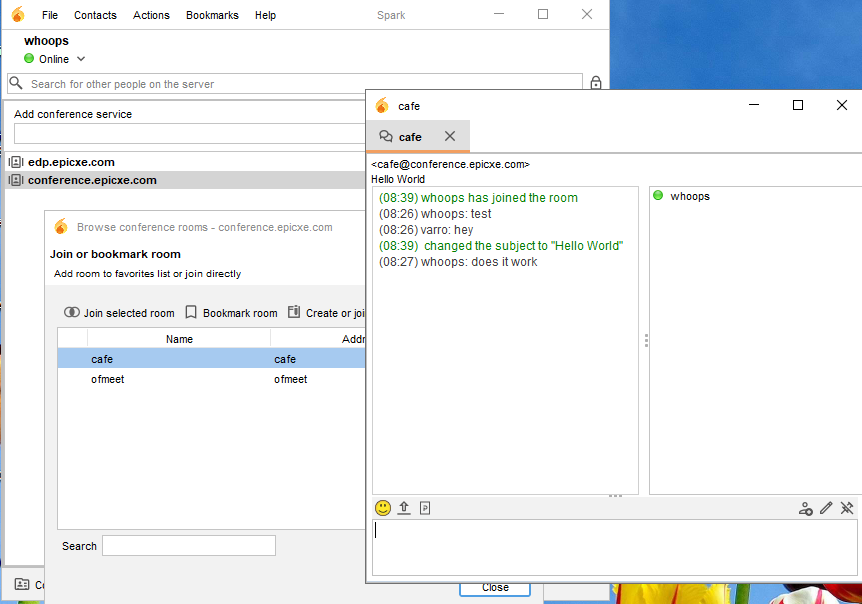
Task: Maximize the cafe chat window
Action: coord(798,105)
